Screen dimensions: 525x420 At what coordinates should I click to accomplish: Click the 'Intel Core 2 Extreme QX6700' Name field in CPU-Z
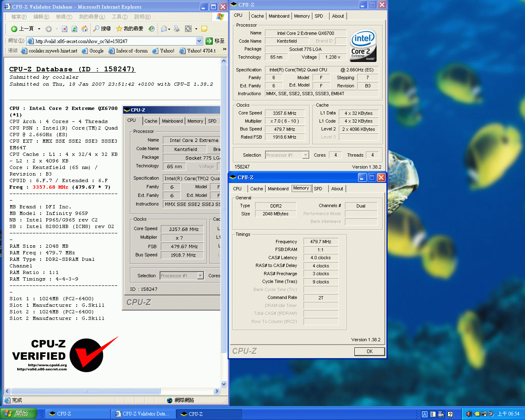[306, 33]
